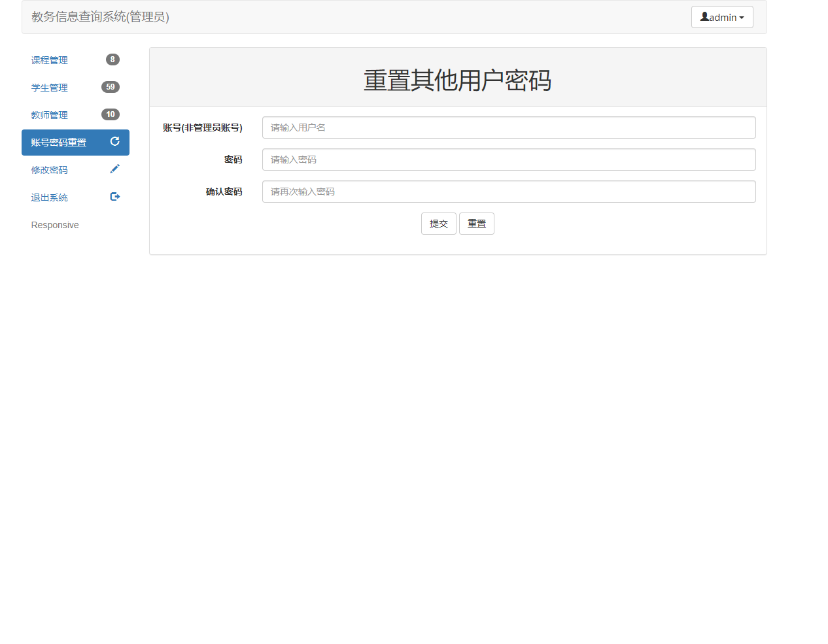Click 退出系统 to log out
The height and width of the screenshot is (644, 828).
pyautogui.click(x=49, y=197)
